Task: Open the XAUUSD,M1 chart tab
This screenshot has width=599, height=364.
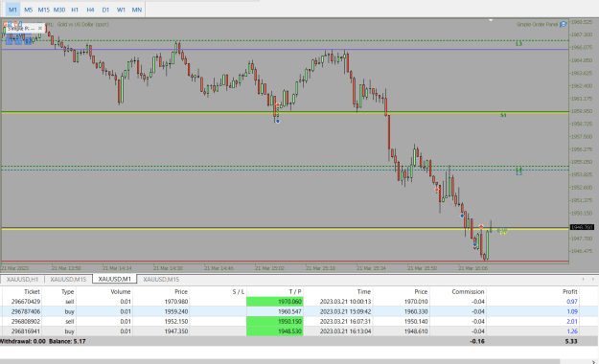Action: point(115,279)
